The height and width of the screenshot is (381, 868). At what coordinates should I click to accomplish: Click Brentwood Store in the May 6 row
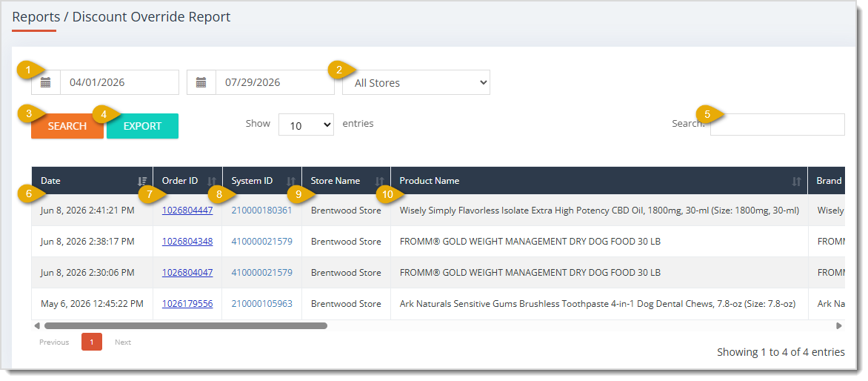[x=346, y=303]
